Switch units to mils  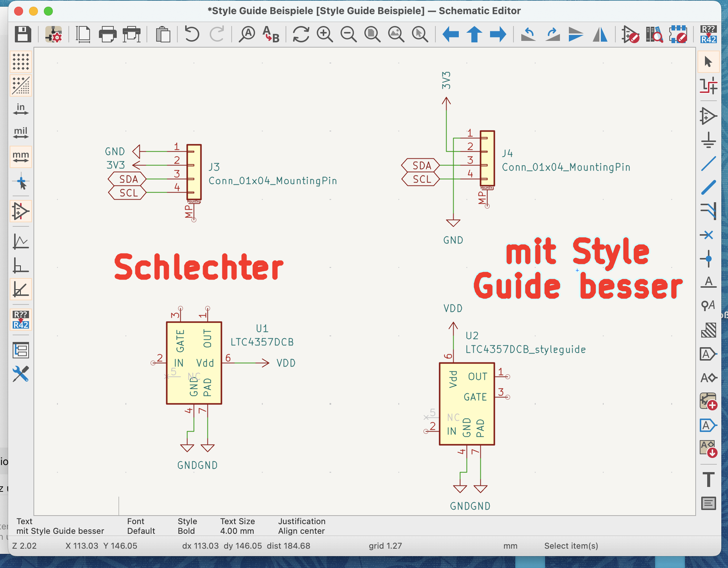(21, 133)
